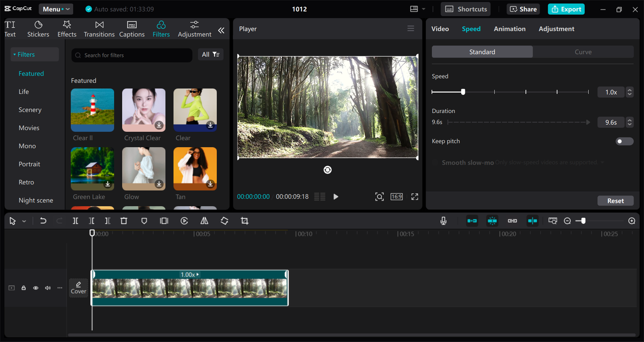Toggle the linkage option

pos(512,221)
